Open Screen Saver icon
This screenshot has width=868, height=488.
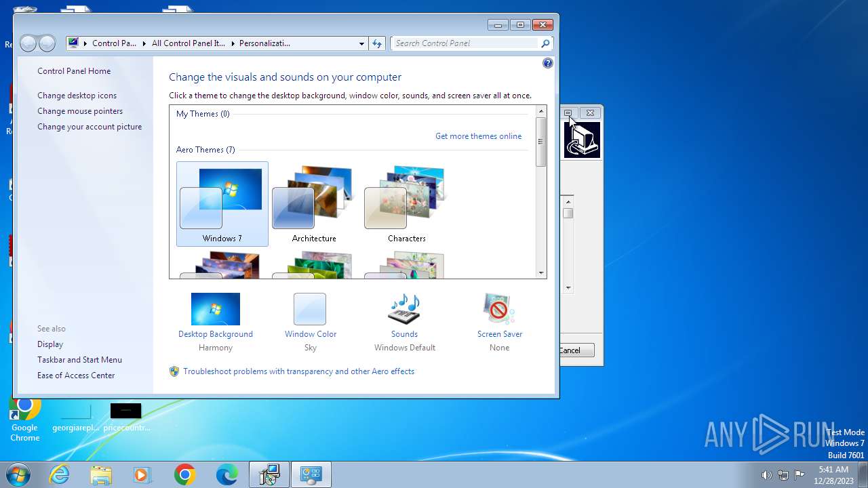pos(499,309)
